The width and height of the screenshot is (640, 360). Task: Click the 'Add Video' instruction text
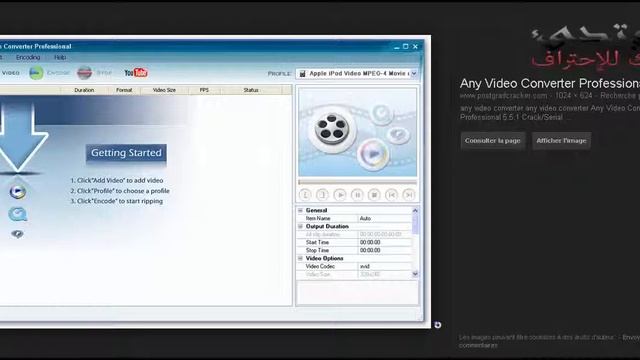[117, 180]
